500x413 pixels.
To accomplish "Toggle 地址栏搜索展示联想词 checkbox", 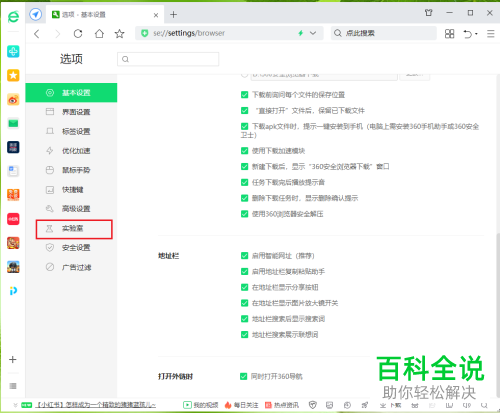I will [x=244, y=334].
